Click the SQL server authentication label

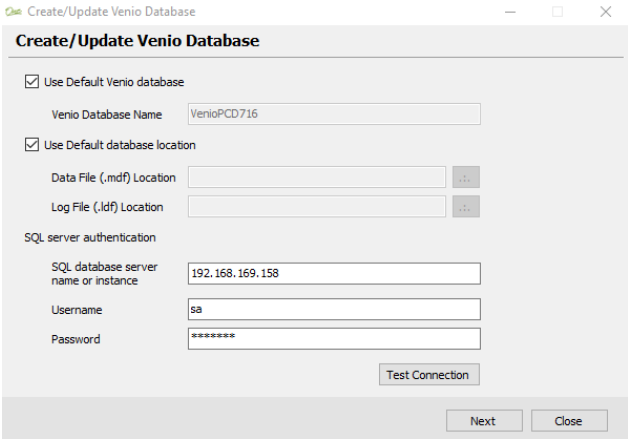[90, 238]
